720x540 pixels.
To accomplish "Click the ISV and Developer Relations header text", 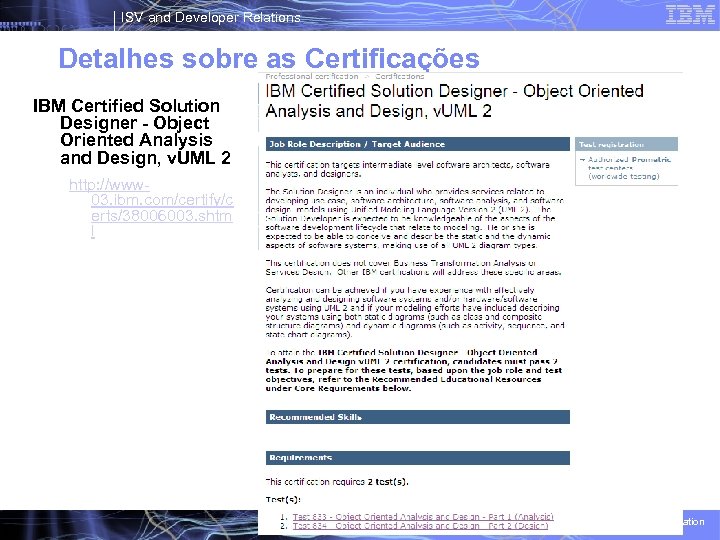I will 211,17.
